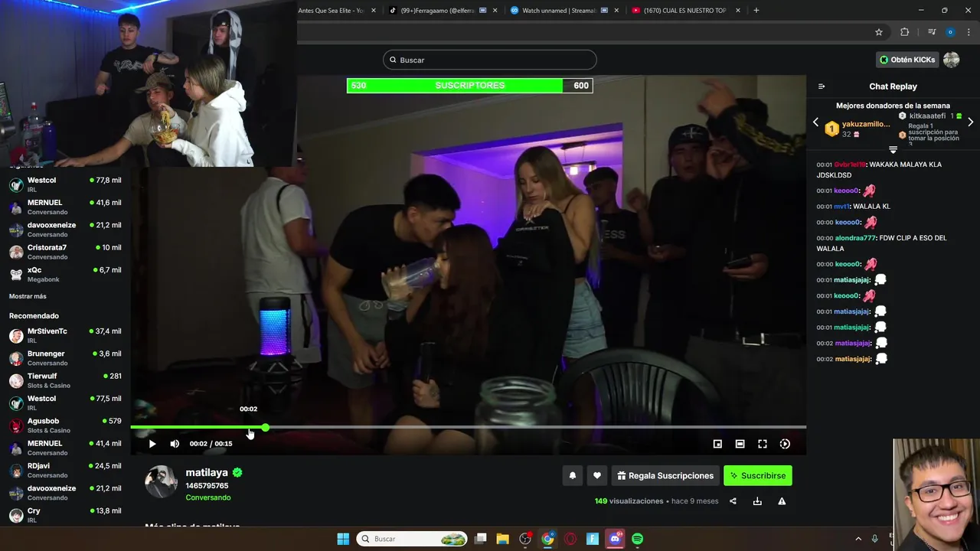The width and height of the screenshot is (980, 551).
Task: Collapse the top donors leaderboard expander
Action: (x=893, y=149)
